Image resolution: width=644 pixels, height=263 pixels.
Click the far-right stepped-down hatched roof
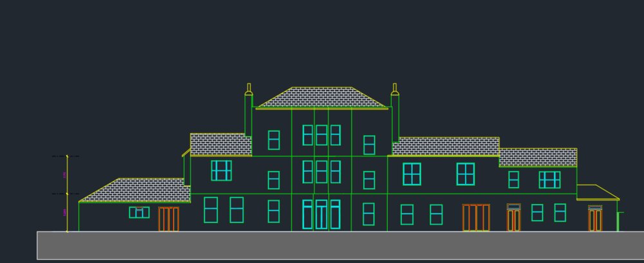pyautogui.click(x=538, y=158)
